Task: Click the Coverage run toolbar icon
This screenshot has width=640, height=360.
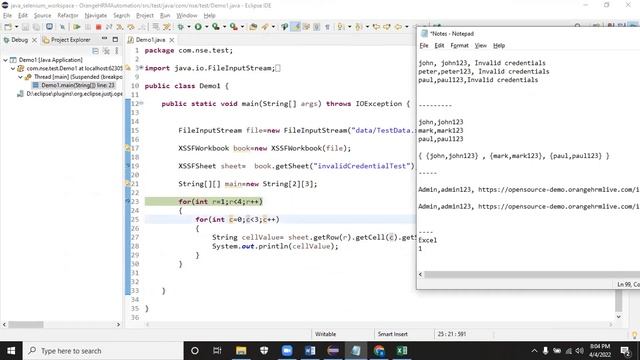Action: (x=216, y=27)
